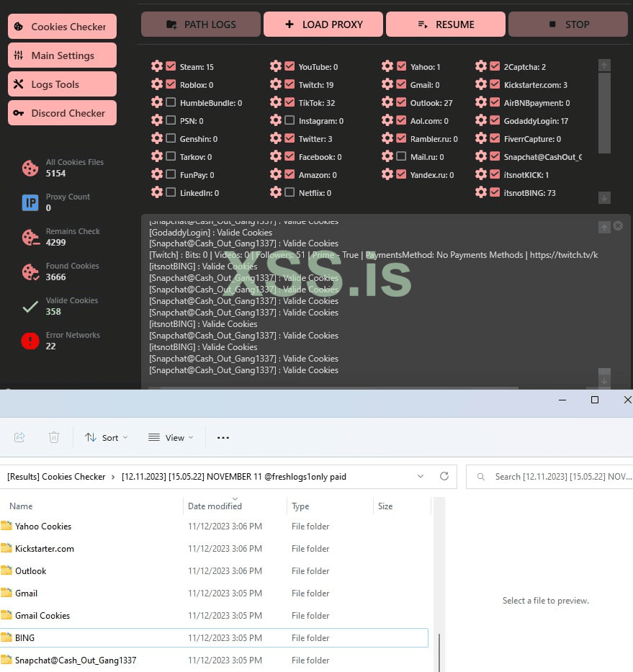Open settings gear for Kickstarter.com
The width and height of the screenshot is (633, 672).
(481, 84)
